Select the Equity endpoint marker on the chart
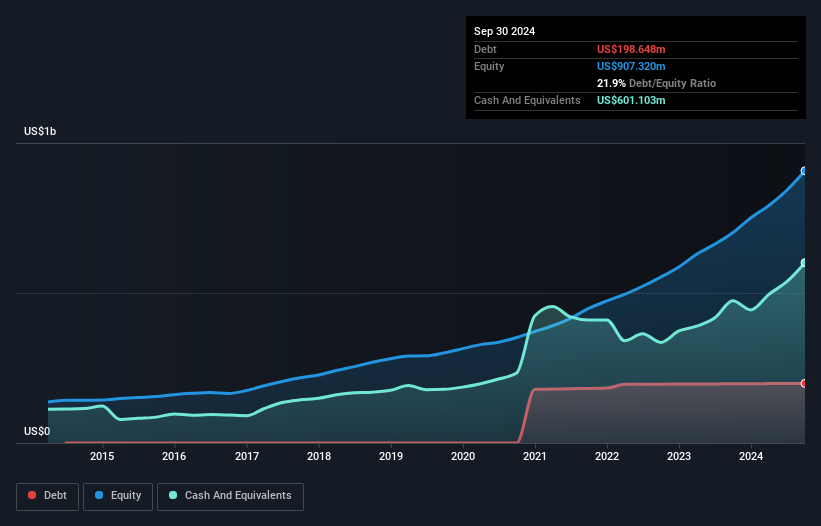 [x=804, y=171]
